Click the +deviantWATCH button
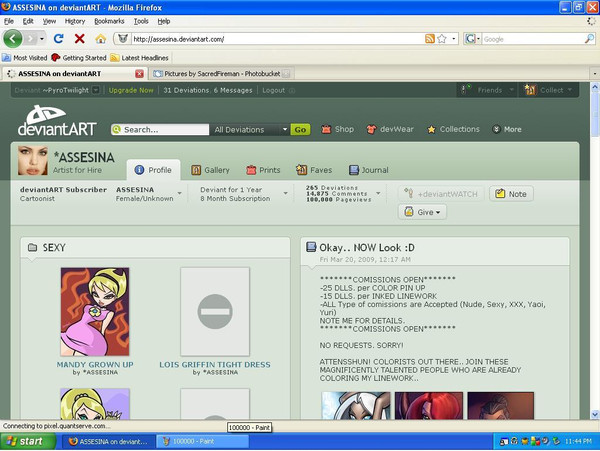 click(442, 194)
